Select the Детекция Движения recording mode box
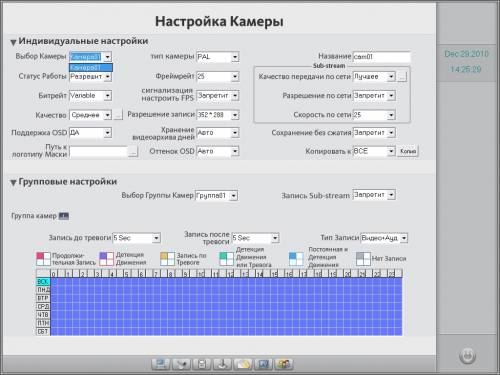 (x=106, y=259)
